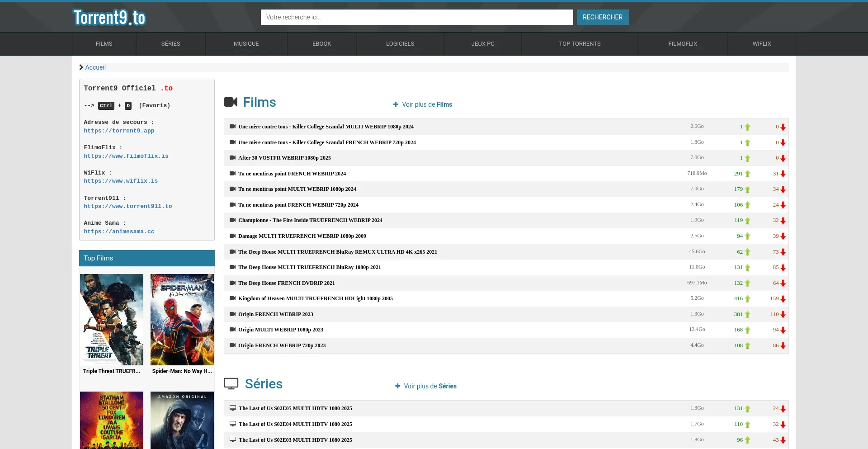
Task: Click red leech arrow on Last of Us S02E04 row
Action: click(783, 425)
